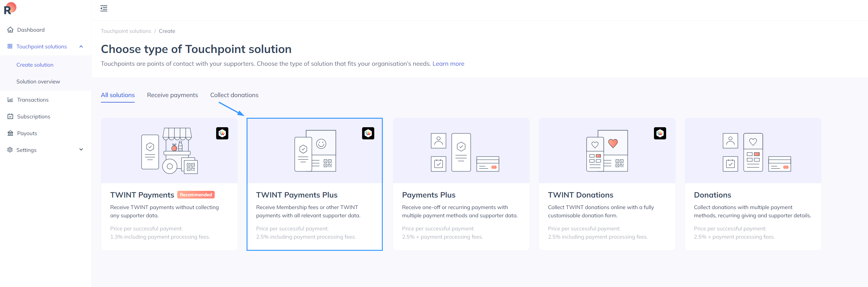Switch to the Receive payments tab
Image resolution: width=868 pixels, height=287 pixels.
(172, 95)
